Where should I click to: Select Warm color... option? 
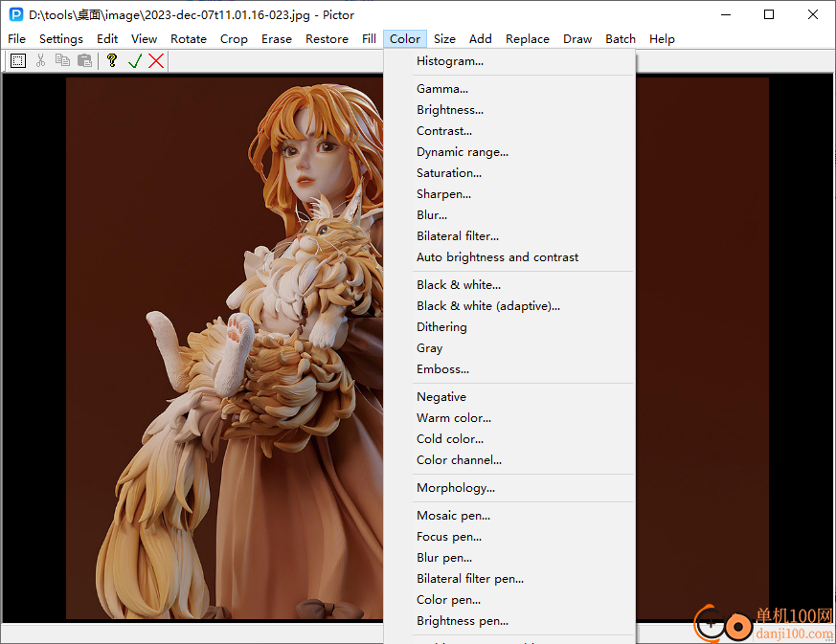(509, 417)
